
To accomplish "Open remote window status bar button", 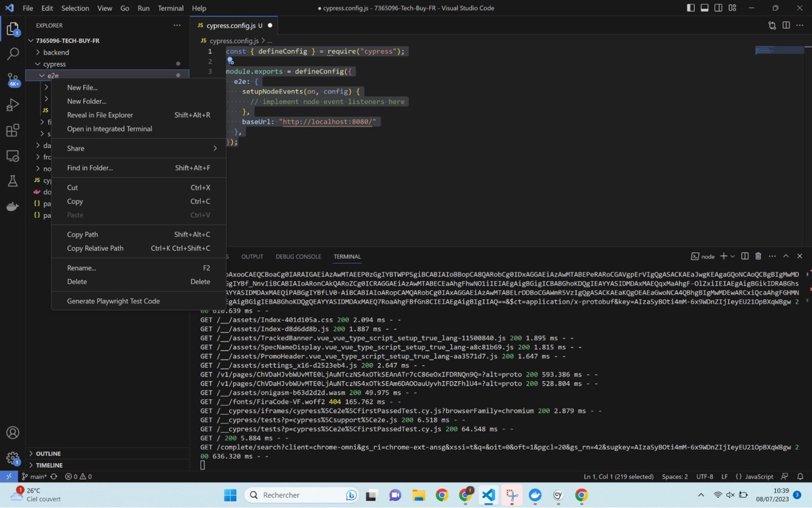I will coord(9,476).
